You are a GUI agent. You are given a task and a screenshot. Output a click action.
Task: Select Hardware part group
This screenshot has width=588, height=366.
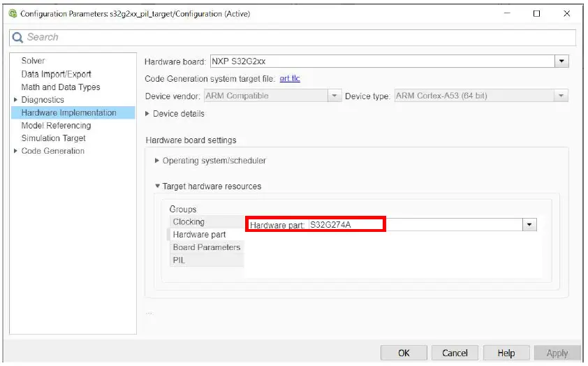tap(205, 235)
